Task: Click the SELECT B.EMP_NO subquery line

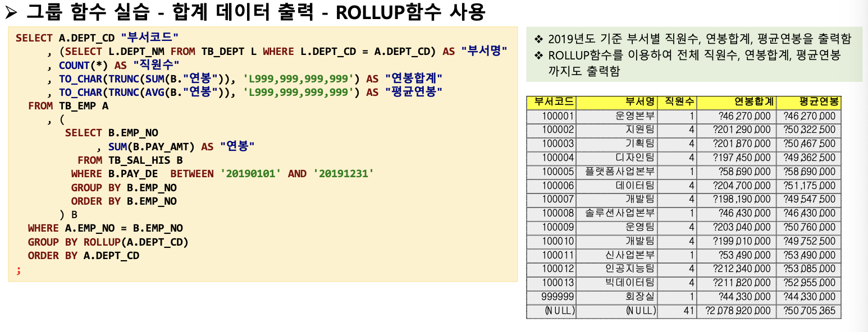Action: [x=112, y=133]
